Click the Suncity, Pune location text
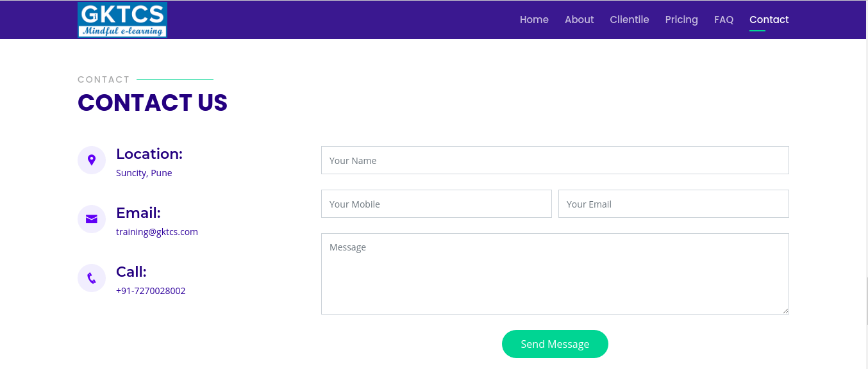 [144, 173]
